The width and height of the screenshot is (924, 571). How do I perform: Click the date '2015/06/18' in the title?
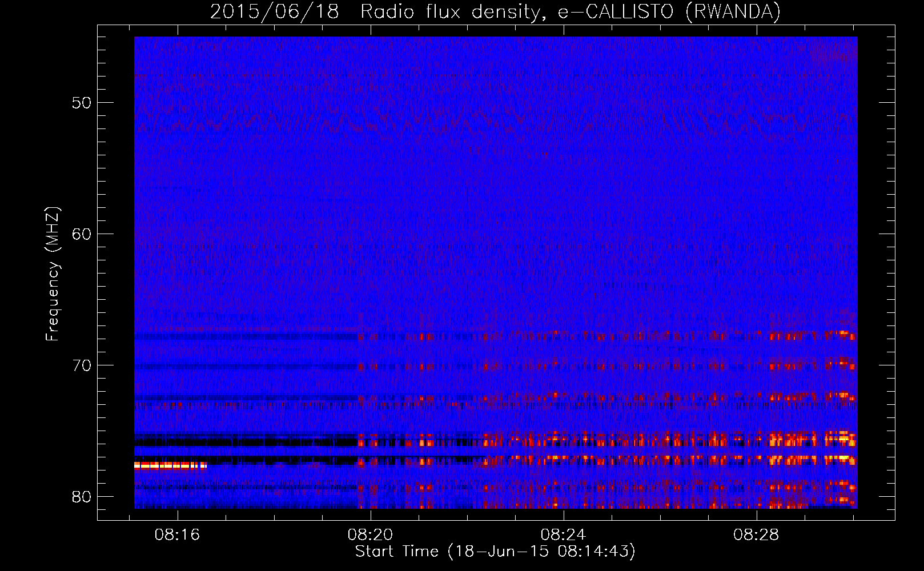[x=275, y=12]
